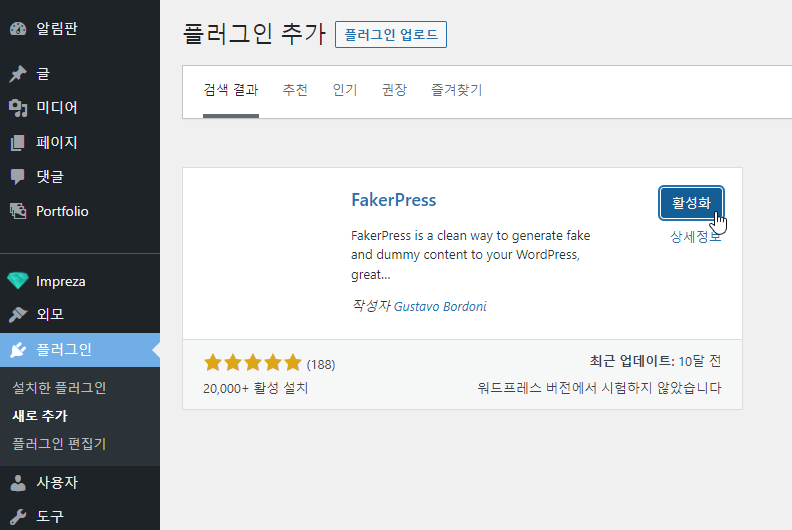Switch to the 검색 결과 tab

[231, 90]
